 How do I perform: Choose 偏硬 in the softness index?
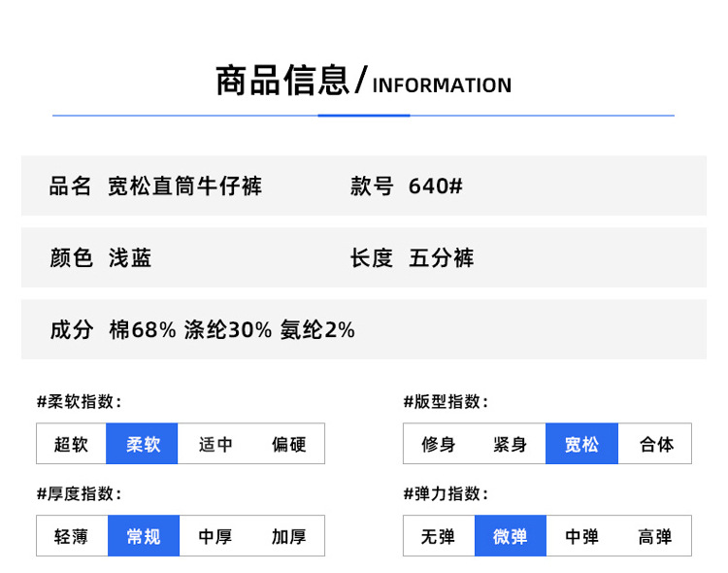(x=288, y=445)
